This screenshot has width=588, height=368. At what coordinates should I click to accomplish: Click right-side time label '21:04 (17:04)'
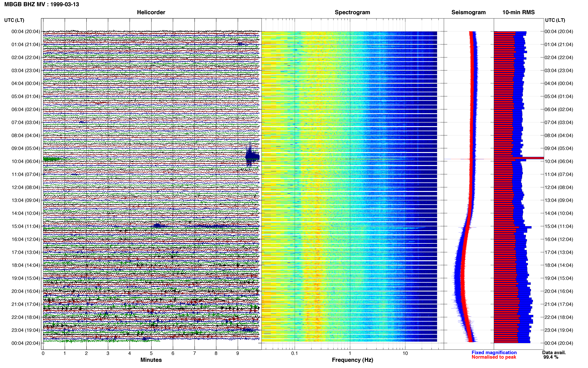[559, 304]
